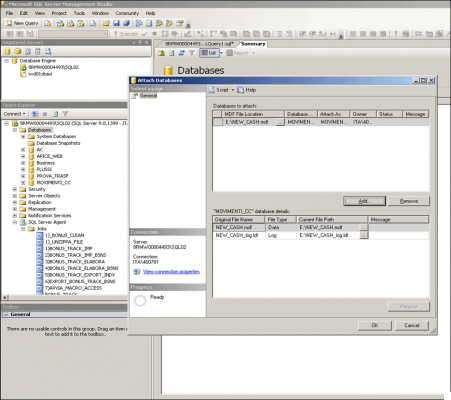Open the Tools menu

[79, 13]
